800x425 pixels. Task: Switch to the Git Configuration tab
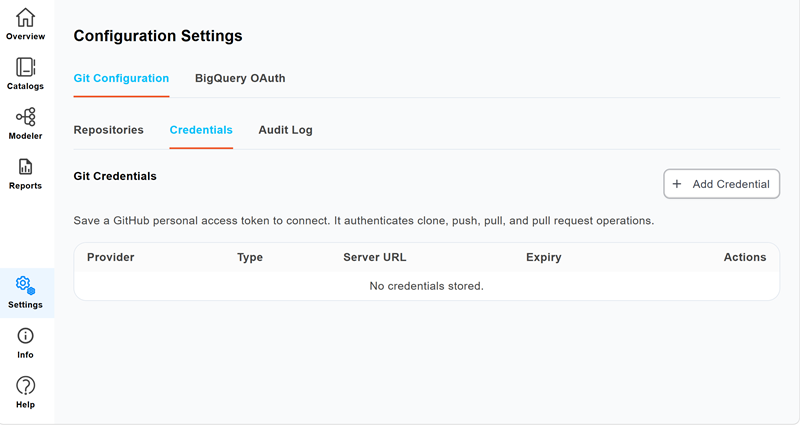click(121, 78)
